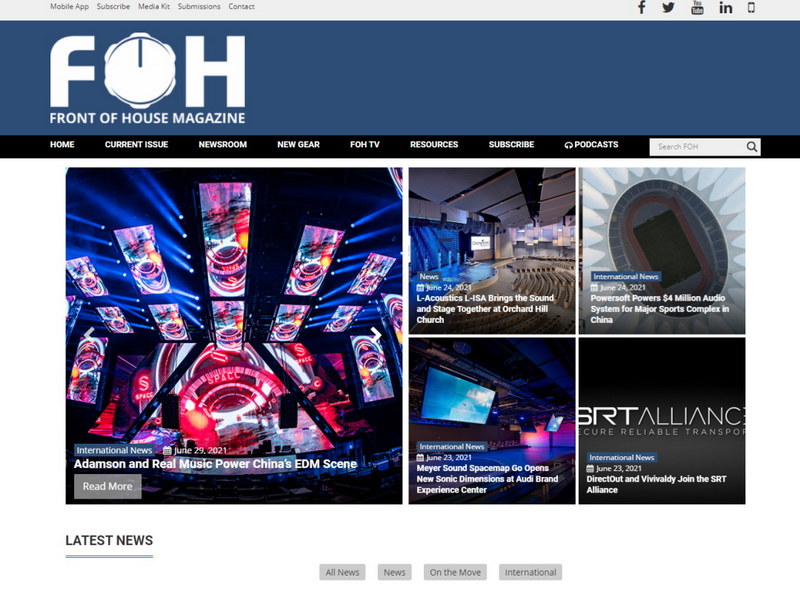Screen dimensions: 800x612
Task: Click the search magnifier icon
Action: coord(752,147)
